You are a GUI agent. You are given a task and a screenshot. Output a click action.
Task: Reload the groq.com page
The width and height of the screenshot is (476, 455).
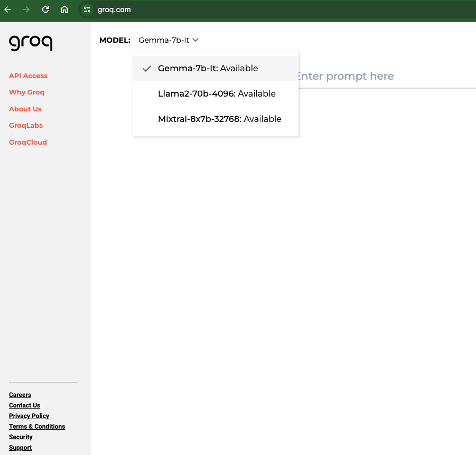click(x=45, y=10)
